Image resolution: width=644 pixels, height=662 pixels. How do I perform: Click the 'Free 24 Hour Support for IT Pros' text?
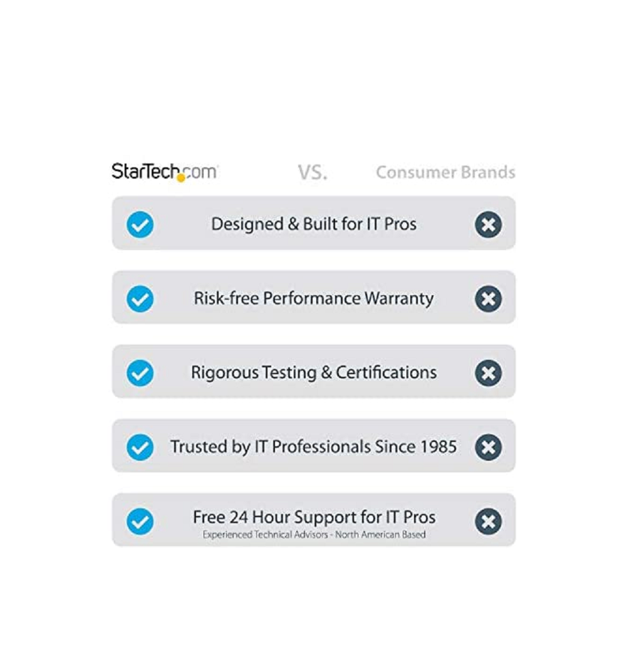[x=314, y=517]
